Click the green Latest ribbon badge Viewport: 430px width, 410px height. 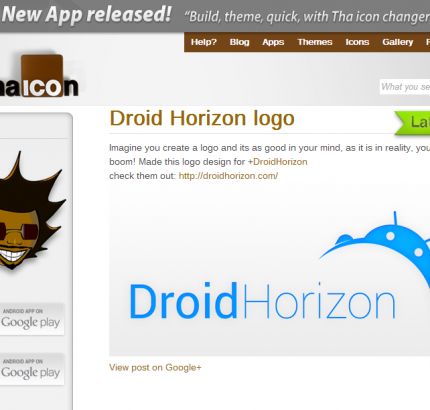click(413, 123)
